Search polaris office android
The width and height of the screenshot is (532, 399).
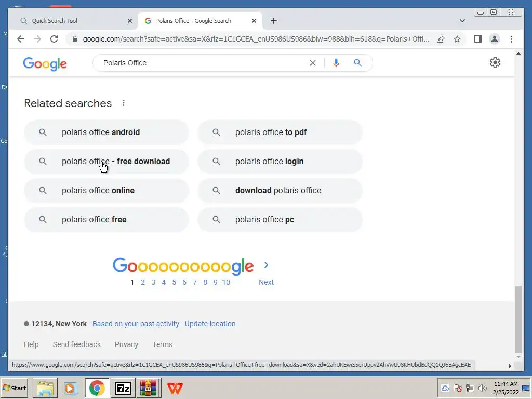click(x=106, y=132)
